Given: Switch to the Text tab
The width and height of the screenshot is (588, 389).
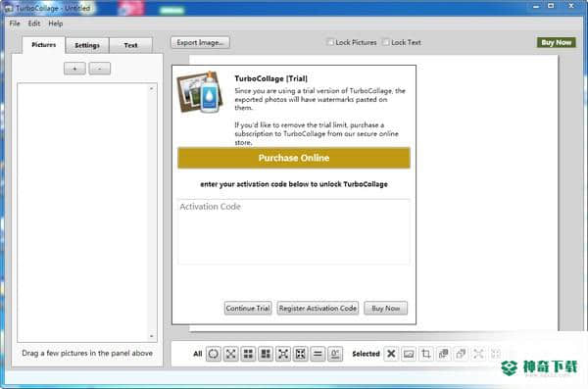Looking at the screenshot, I should click(130, 45).
